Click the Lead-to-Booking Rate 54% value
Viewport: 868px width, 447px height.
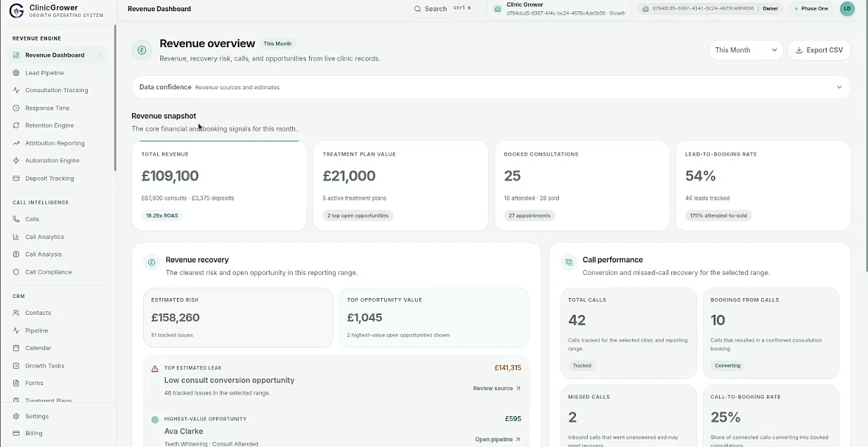701,176
